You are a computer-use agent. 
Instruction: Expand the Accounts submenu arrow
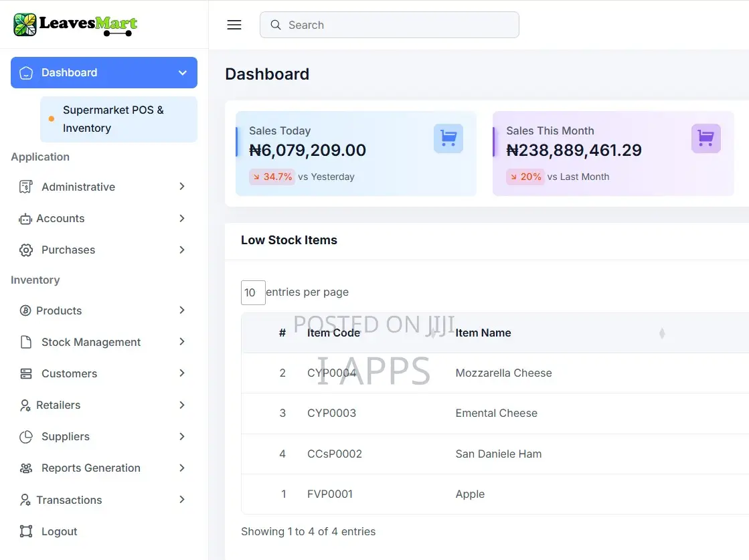pos(182,218)
